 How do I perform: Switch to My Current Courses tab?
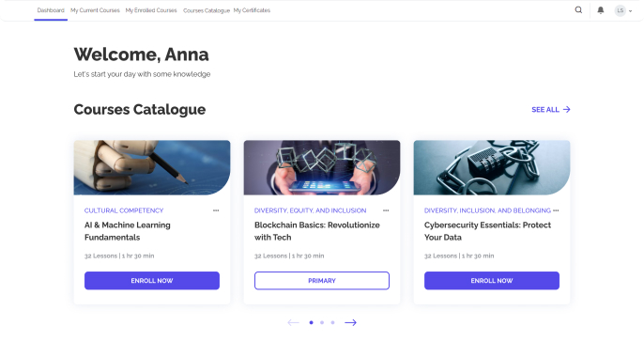click(95, 10)
